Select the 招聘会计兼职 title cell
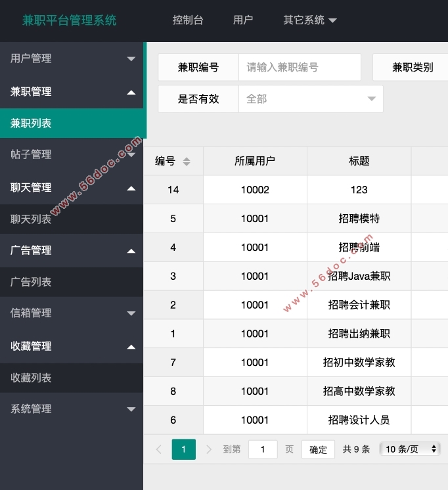The width and height of the screenshot is (448, 490). point(359,305)
